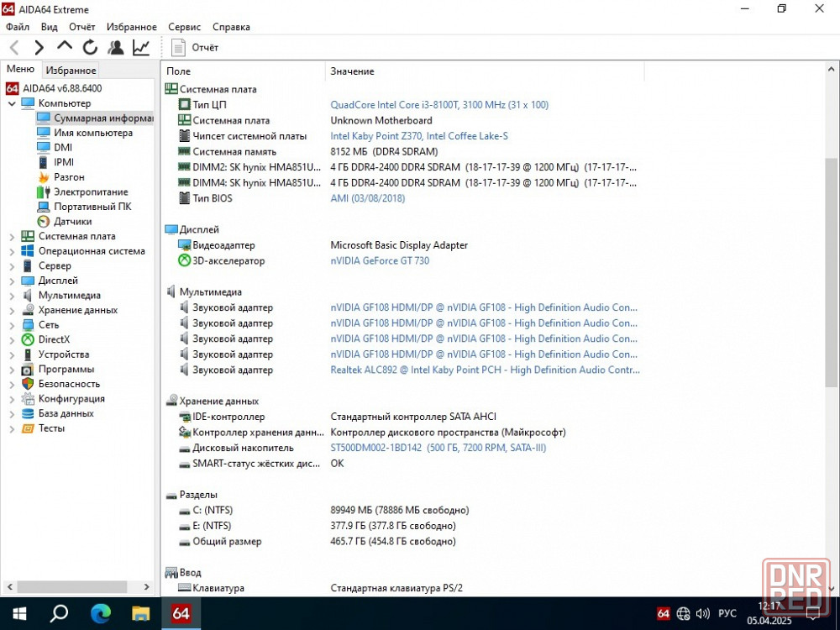840x630 pixels.
Task: Open the nVIDIA GeForce GT 730 link
Action: click(x=380, y=261)
